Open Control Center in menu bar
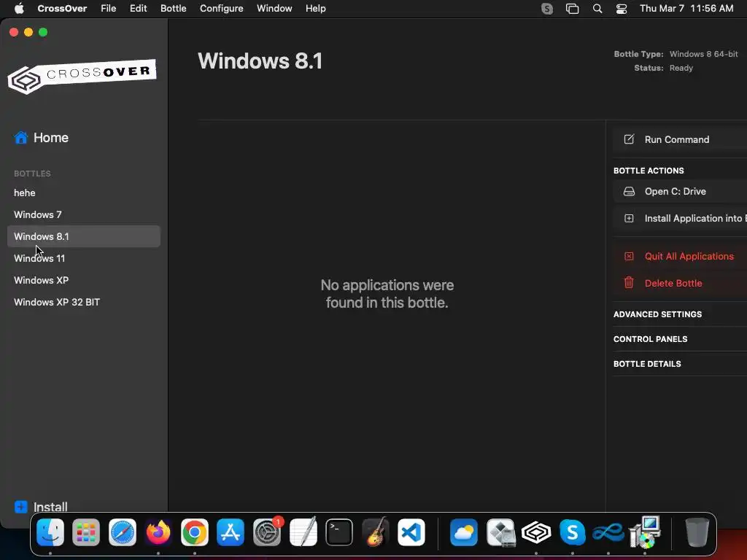This screenshot has width=747, height=560. click(622, 9)
